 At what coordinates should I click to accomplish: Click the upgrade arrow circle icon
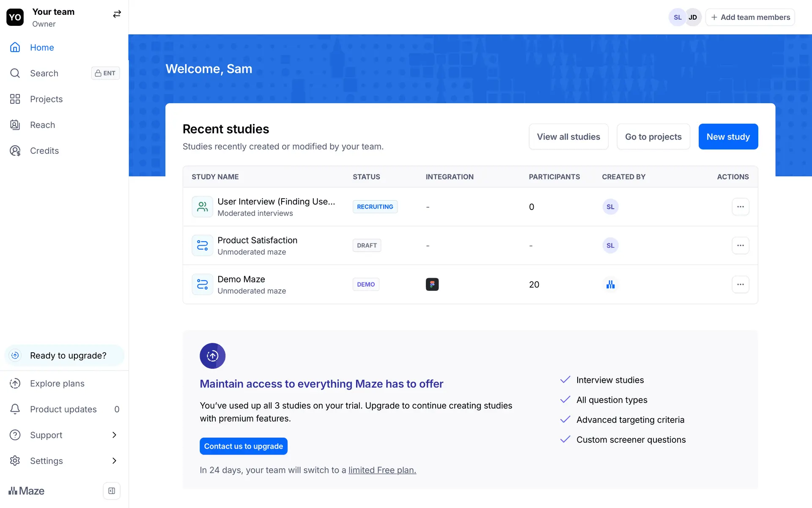[212, 356]
